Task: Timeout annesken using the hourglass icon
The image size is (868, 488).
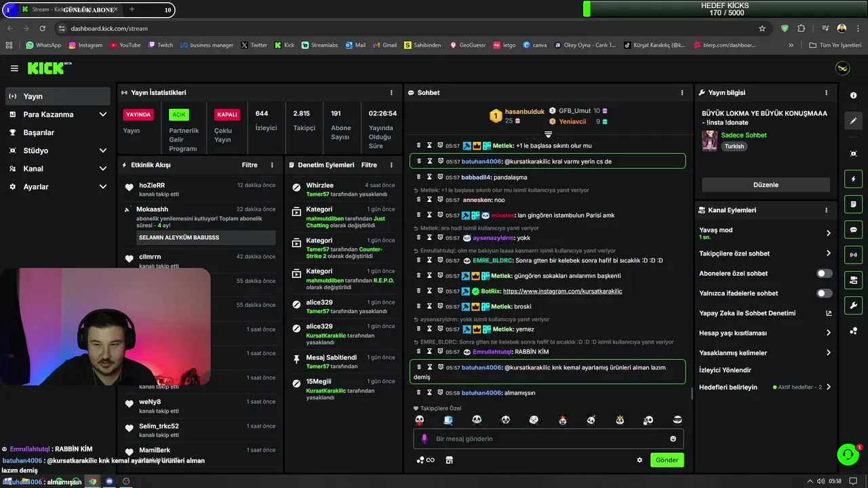Action: coord(429,200)
